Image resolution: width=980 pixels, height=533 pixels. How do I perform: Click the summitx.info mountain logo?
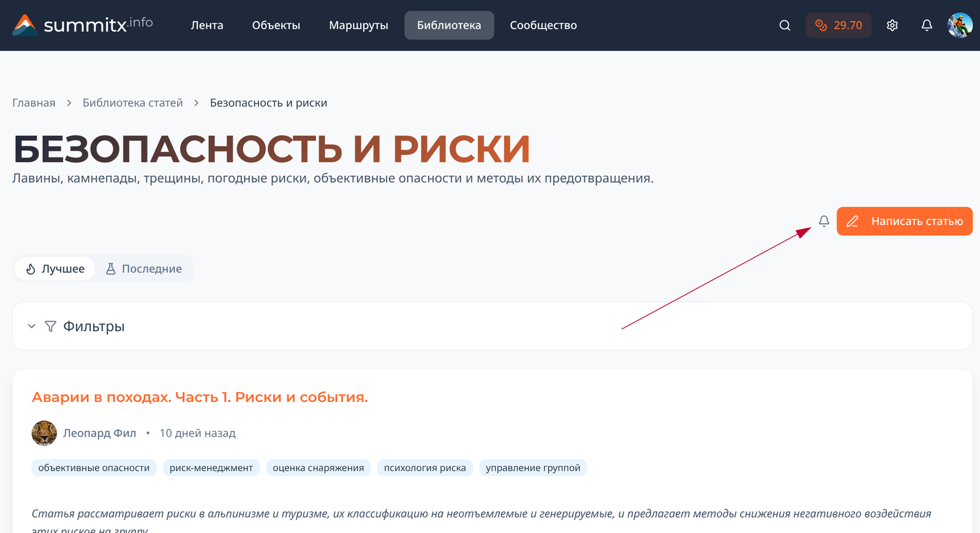24,25
